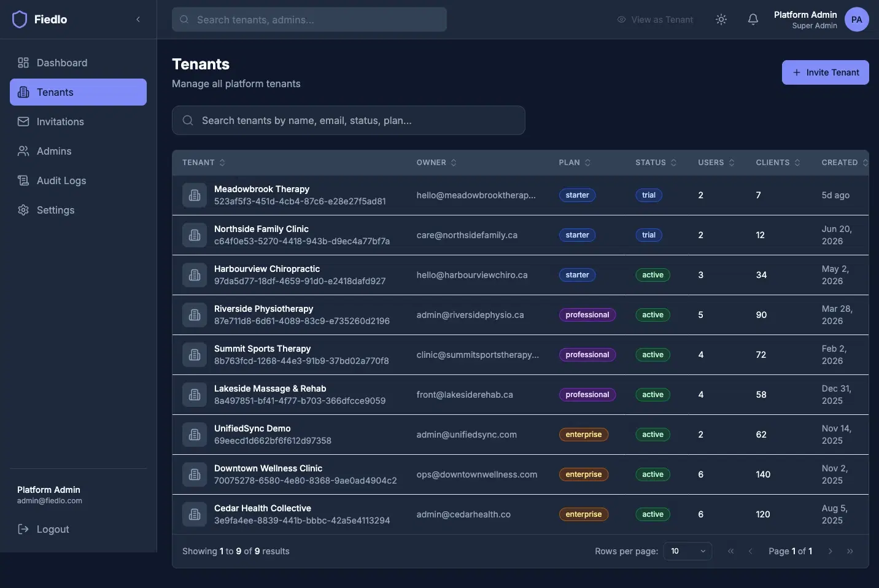Open the Northside Family Clinic tenant name
The image size is (879, 588).
[261, 229]
